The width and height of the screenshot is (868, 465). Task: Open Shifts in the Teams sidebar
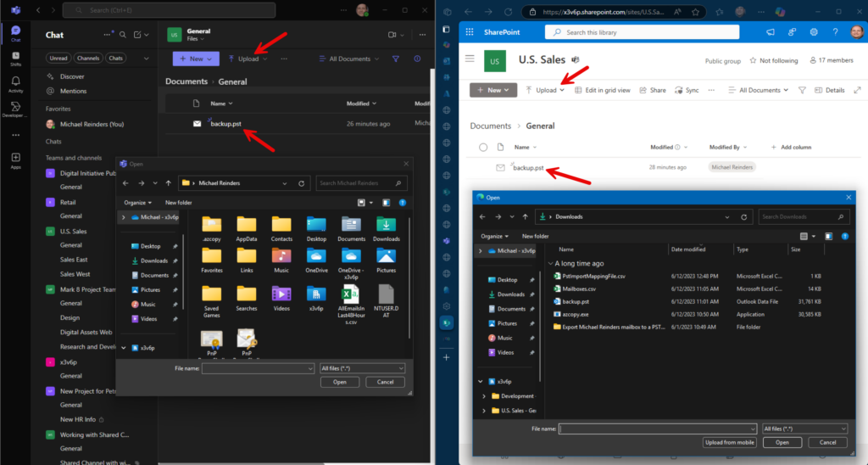[15, 59]
